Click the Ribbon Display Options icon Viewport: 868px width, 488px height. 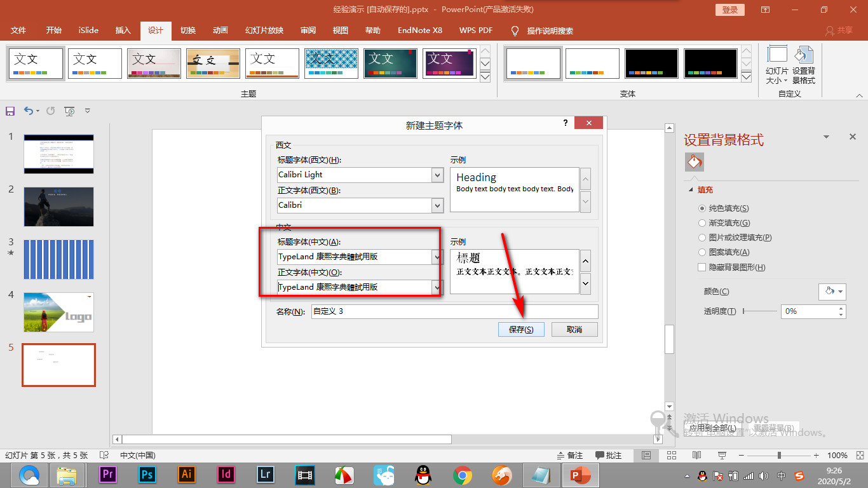click(x=765, y=10)
